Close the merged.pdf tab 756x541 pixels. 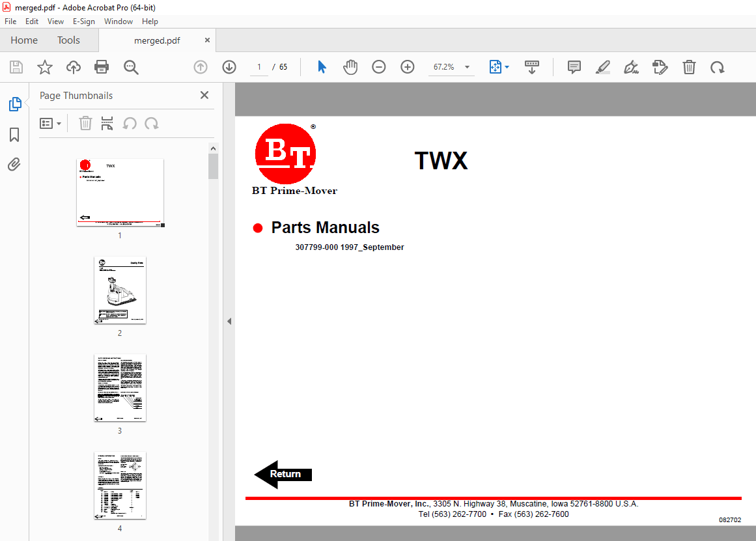pyautogui.click(x=207, y=40)
